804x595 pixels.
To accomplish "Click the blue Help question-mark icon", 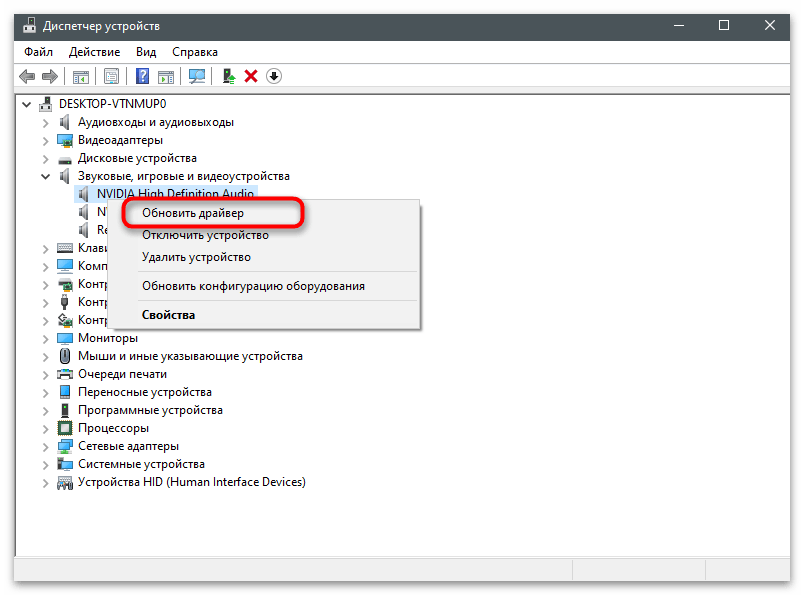I will 142,76.
